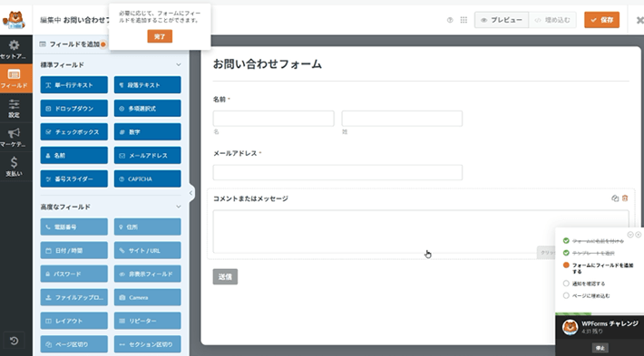Add a ドロップダウン field
The width and height of the screenshot is (644, 356).
(74, 109)
